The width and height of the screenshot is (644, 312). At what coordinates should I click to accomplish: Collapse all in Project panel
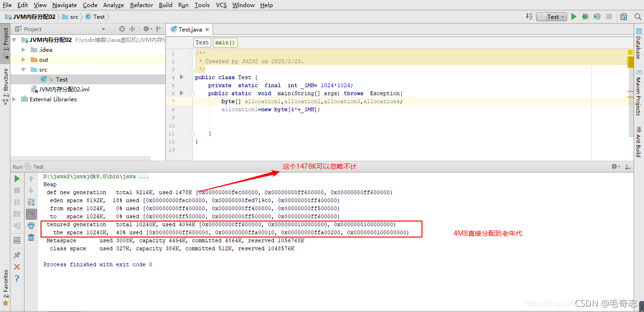pos(132,29)
